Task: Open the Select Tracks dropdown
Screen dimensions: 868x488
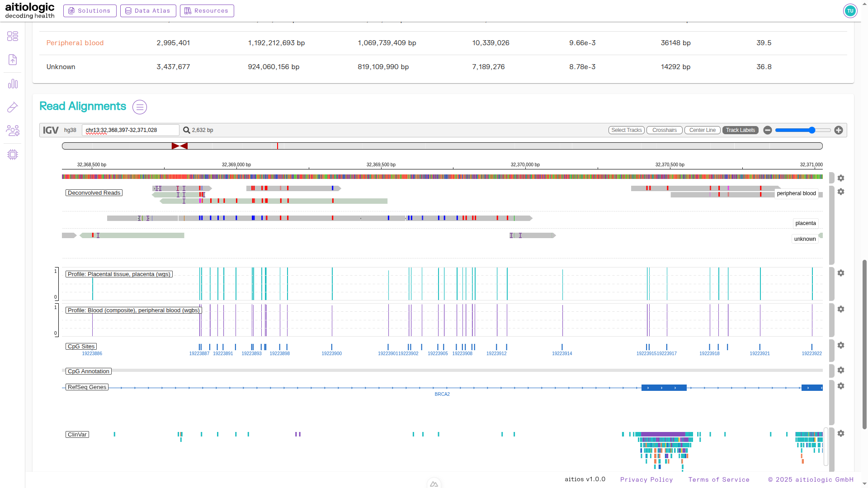Action: coord(626,130)
